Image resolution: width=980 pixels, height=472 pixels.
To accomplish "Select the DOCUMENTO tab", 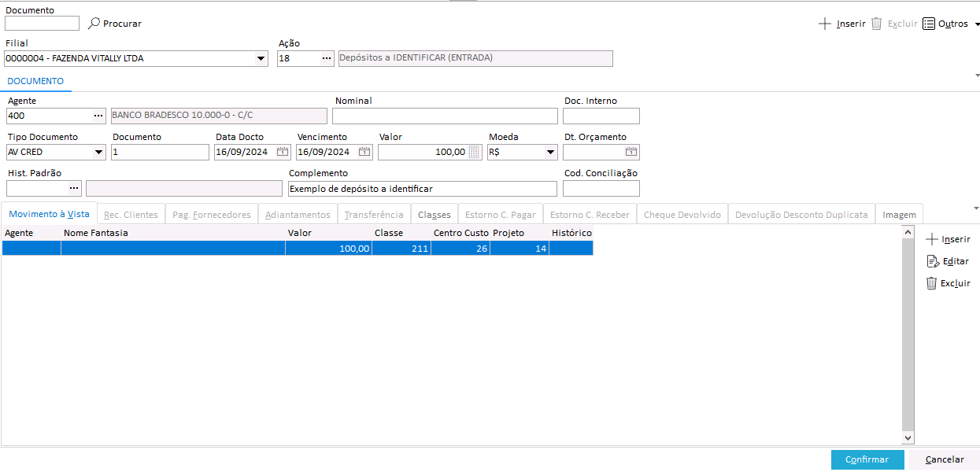I will point(36,81).
